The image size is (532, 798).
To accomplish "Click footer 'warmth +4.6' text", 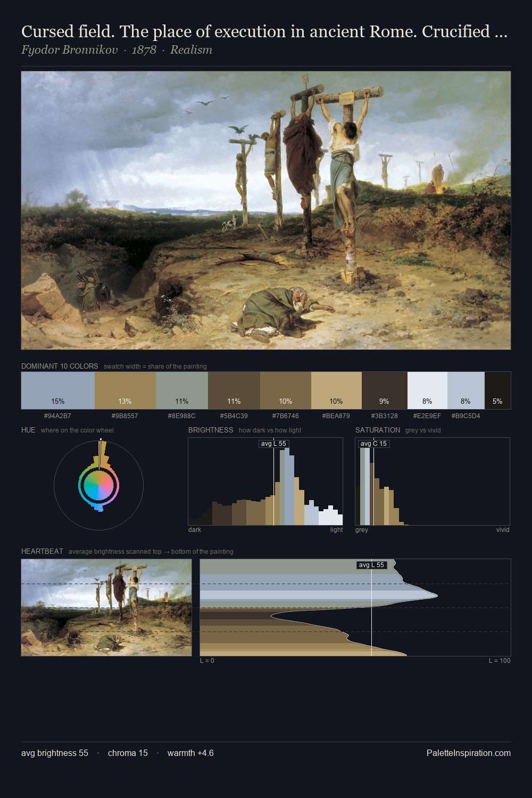I will pos(190,753).
